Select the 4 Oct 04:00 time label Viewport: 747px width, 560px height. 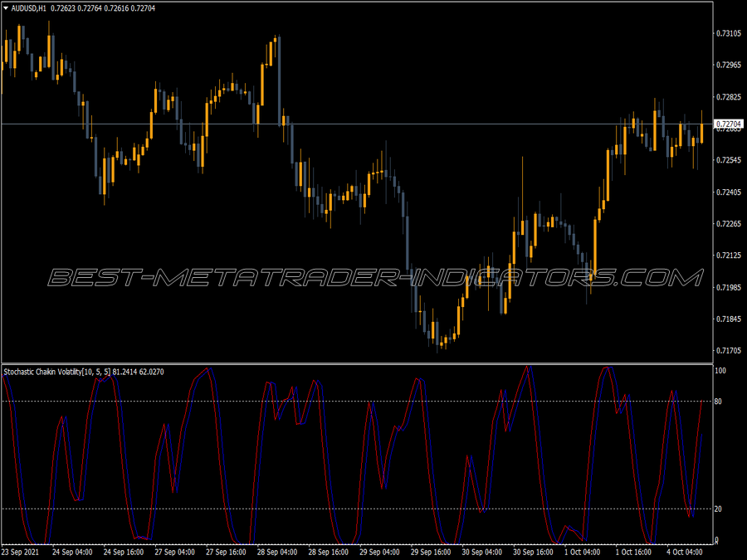coord(685,552)
